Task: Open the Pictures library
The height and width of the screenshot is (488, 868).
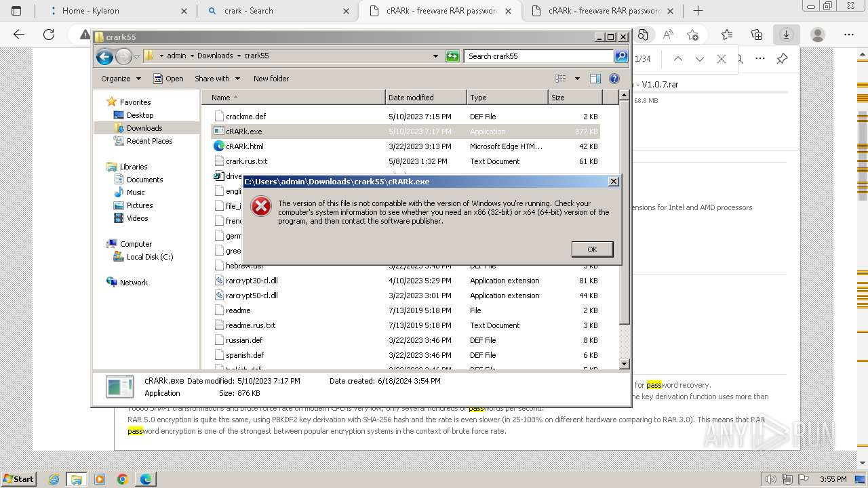Action: [139, 205]
